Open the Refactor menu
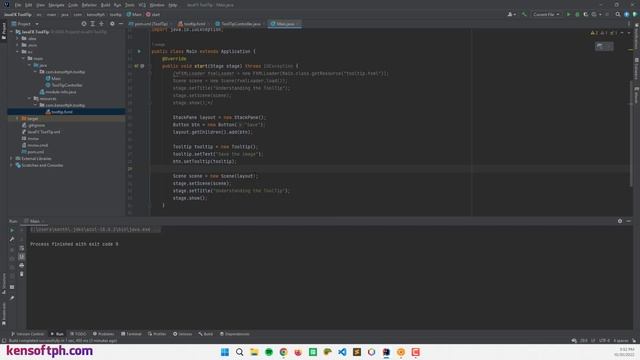The height and width of the screenshot is (360, 640). 89,5
